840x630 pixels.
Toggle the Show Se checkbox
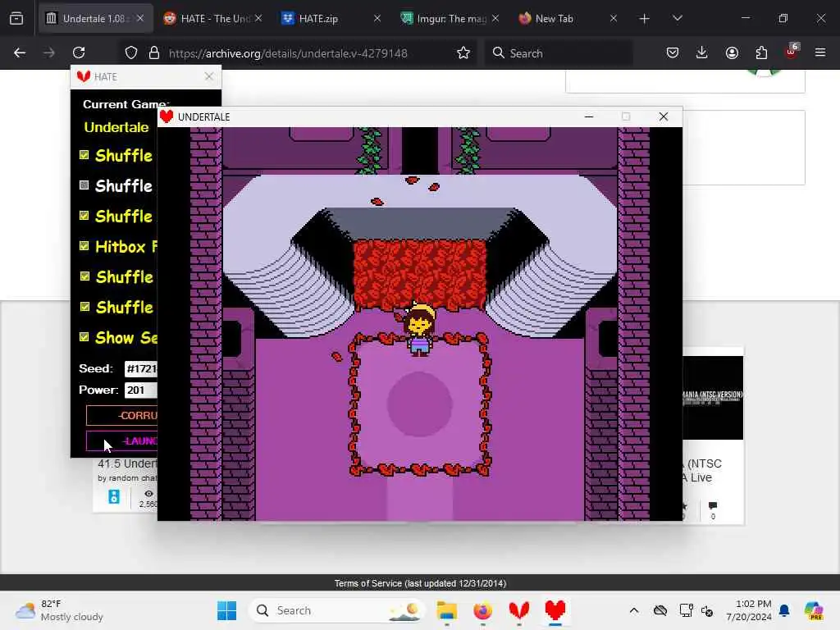[x=84, y=337]
